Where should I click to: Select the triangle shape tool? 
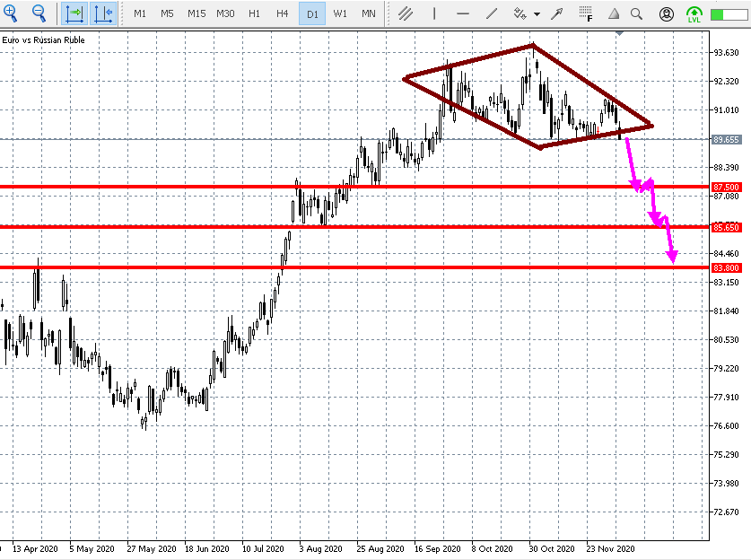coord(614,13)
